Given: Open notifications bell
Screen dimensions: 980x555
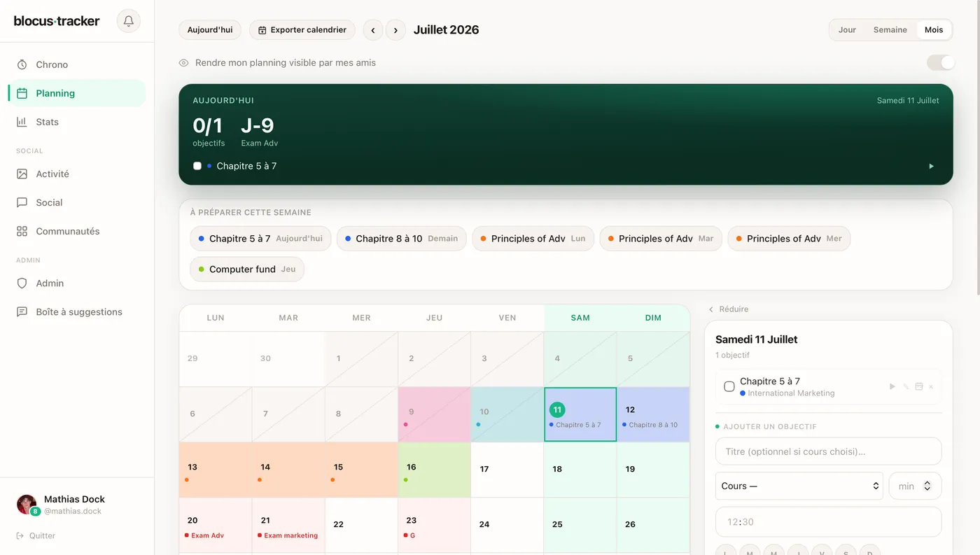Looking at the screenshot, I should tap(128, 21).
